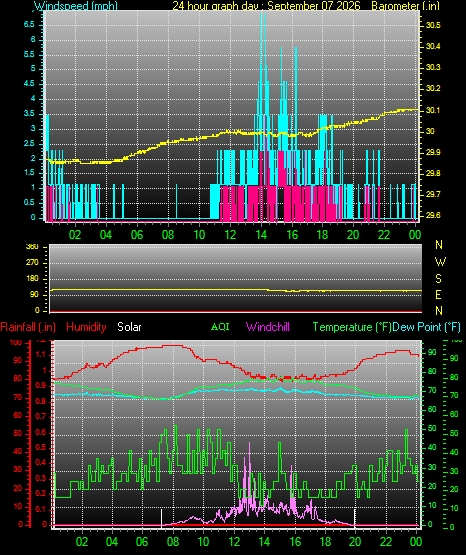The image size is (466, 555).
Task: Click the 24 hour graph day title
Action: (266, 5)
